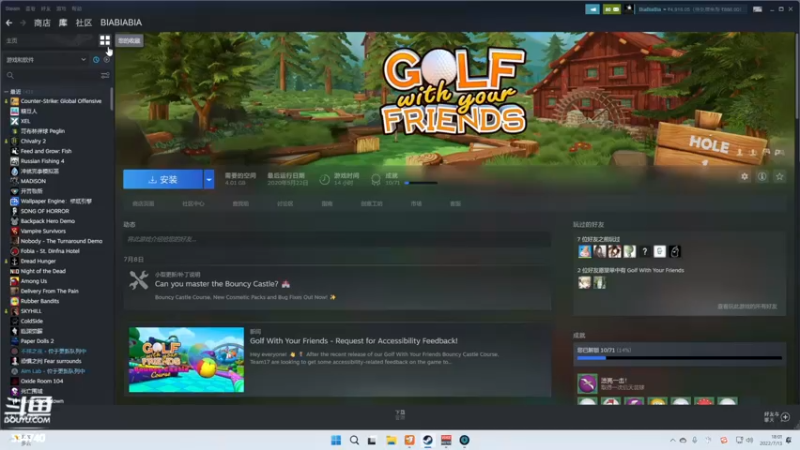Open Bouncy Castle news thumbnail
This screenshot has width=800, height=450.
pyautogui.click(x=186, y=360)
